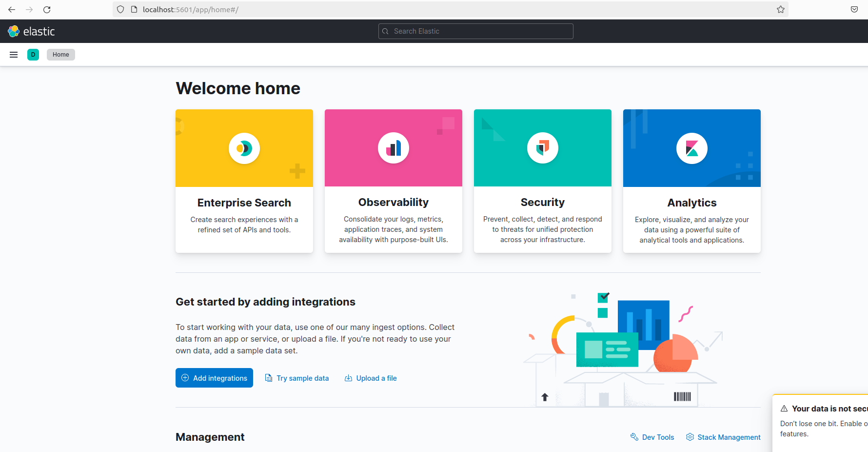Go to Stack Management

click(x=729, y=437)
